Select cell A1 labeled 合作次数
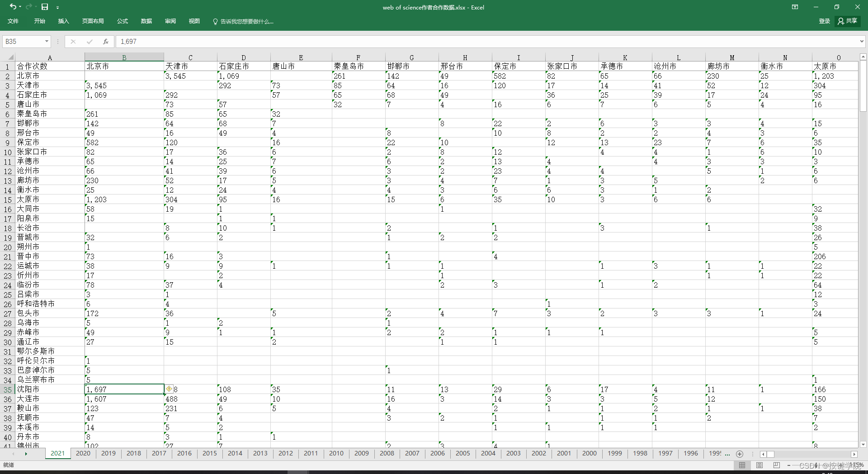The height and width of the screenshot is (474, 868). (50, 66)
